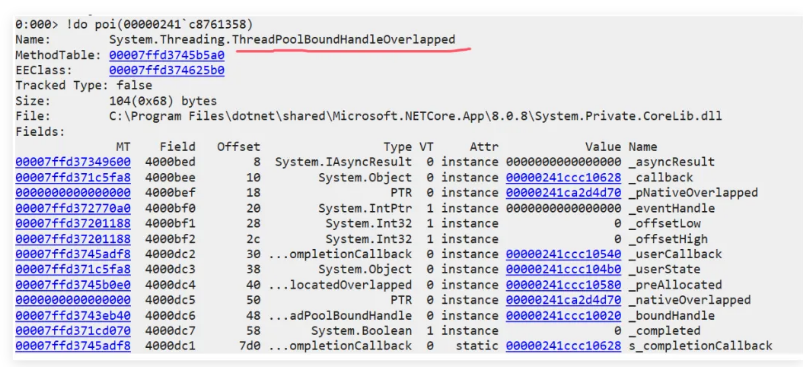Click the field name _offsetHigh
The height and width of the screenshot is (367, 803).
(x=668, y=239)
